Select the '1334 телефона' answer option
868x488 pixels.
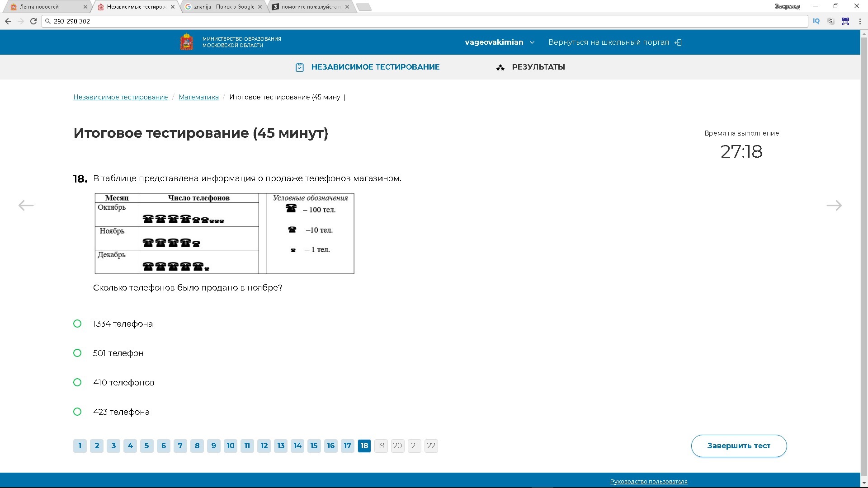(x=77, y=324)
